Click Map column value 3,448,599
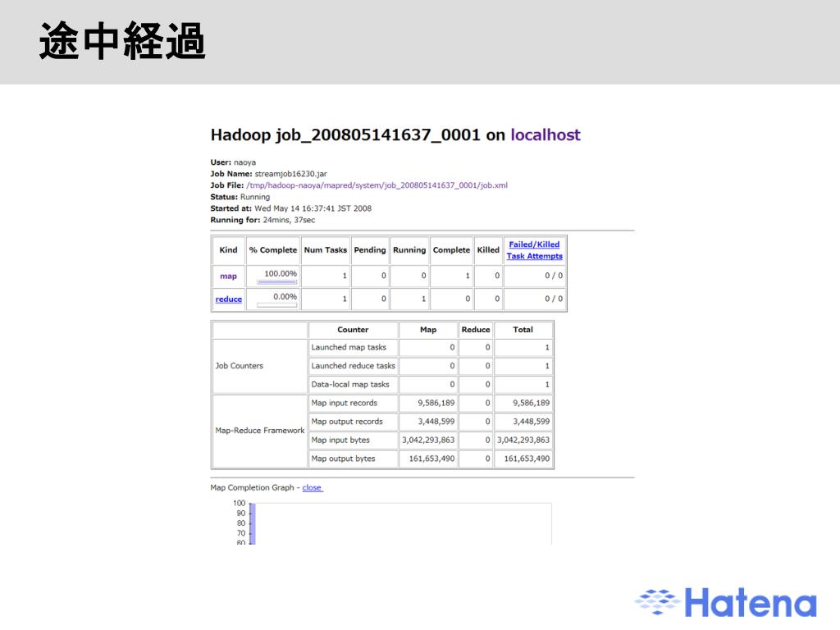The width and height of the screenshot is (840, 630). tap(436, 422)
